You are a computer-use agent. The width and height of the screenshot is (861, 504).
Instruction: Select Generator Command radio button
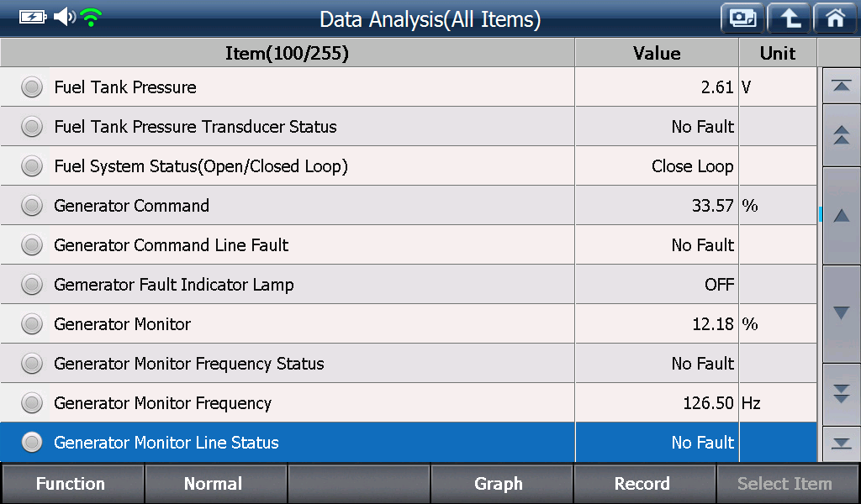(x=32, y=206)
